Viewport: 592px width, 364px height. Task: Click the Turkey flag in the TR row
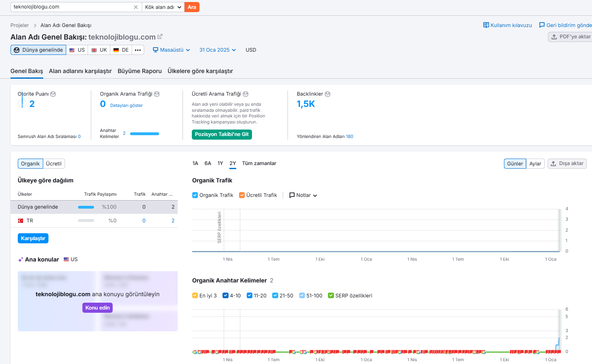21,221
